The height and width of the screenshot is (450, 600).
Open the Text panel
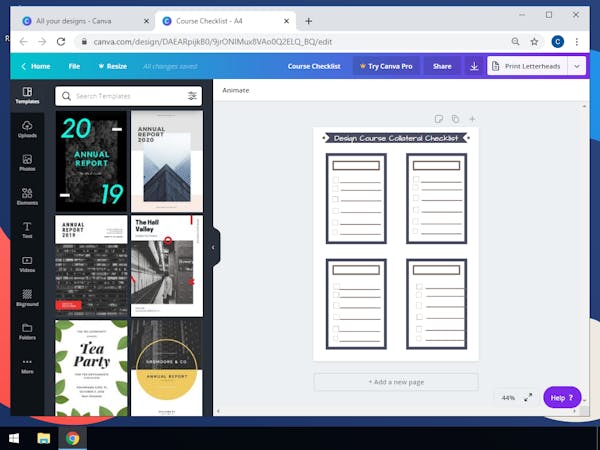coord(27,230)
